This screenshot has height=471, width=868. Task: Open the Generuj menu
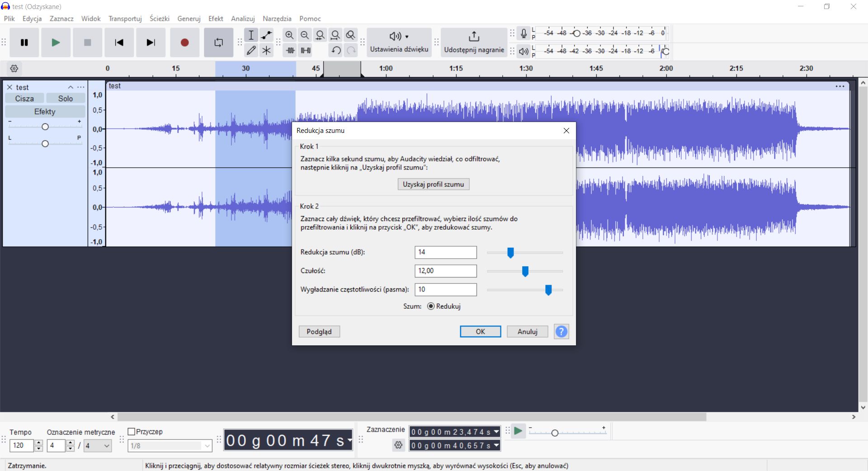[x=189, y=19]
